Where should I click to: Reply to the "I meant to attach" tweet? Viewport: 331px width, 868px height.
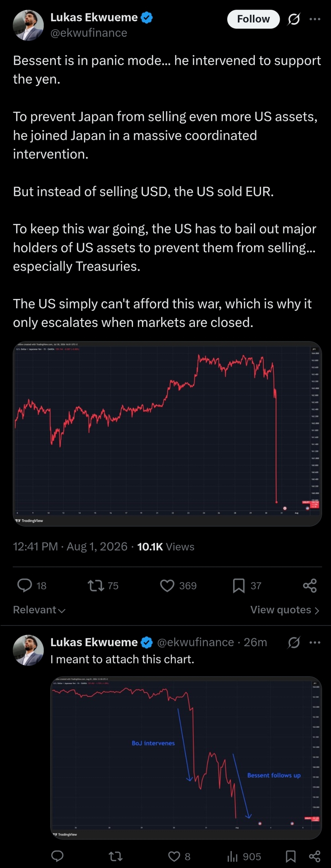57,856
